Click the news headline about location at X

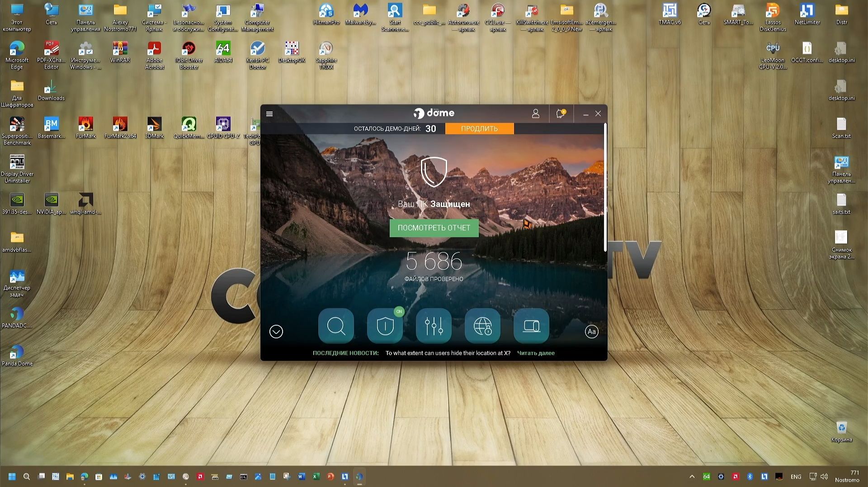click(x=448, y=353)
